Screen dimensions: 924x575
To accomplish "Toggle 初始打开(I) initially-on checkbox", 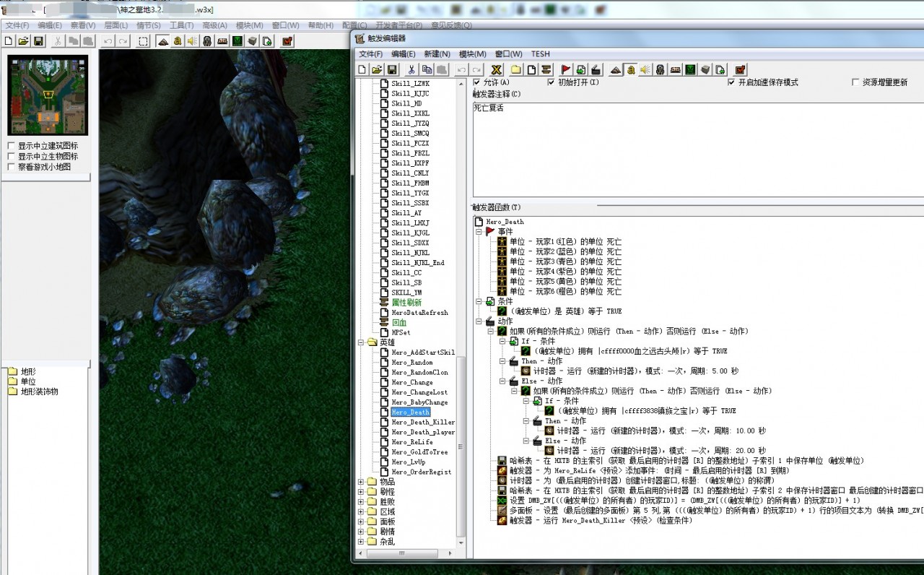I will click(x=552, y=82).
